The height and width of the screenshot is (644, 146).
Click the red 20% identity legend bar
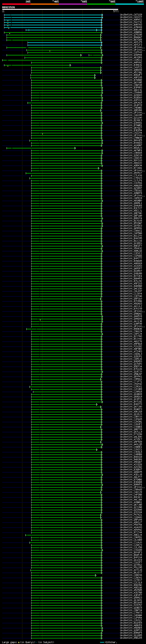tap(16, 4)
